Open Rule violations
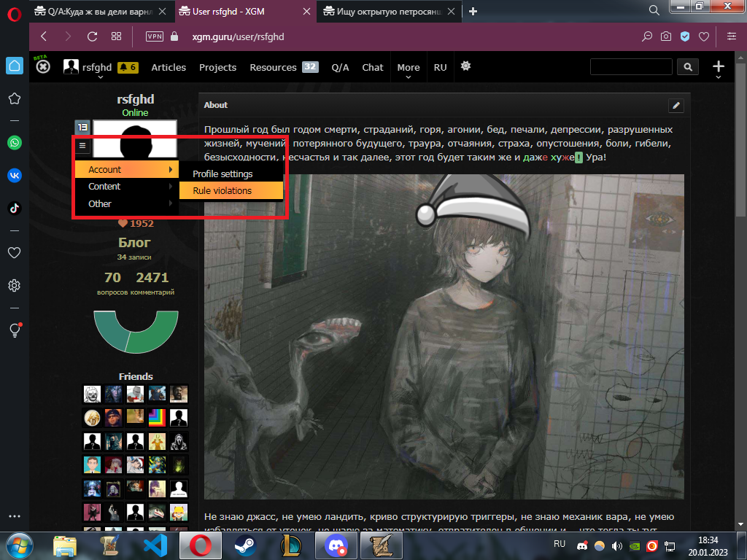The image size is (747, 560). coord(231,190)
